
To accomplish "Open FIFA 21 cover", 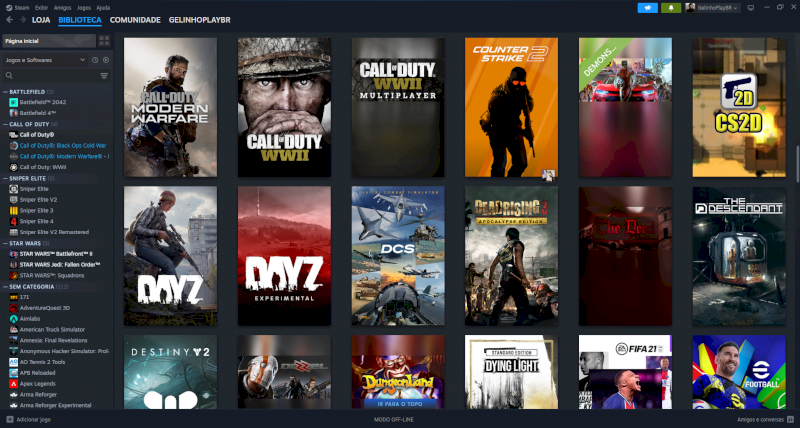I will pyautogui.click(x=625, y=372).
